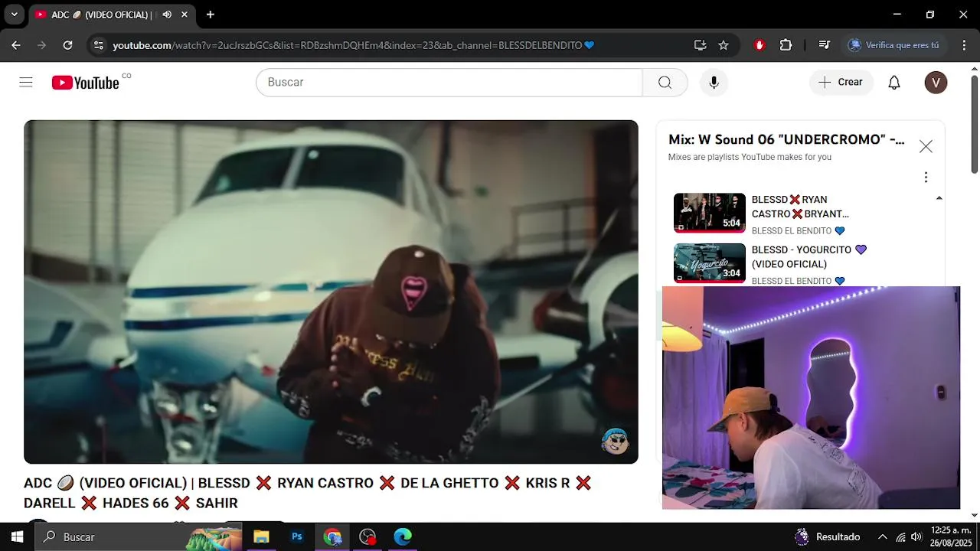Open a new browser tab
Viewport: 980px width, 551px height.
pos(211,15)
